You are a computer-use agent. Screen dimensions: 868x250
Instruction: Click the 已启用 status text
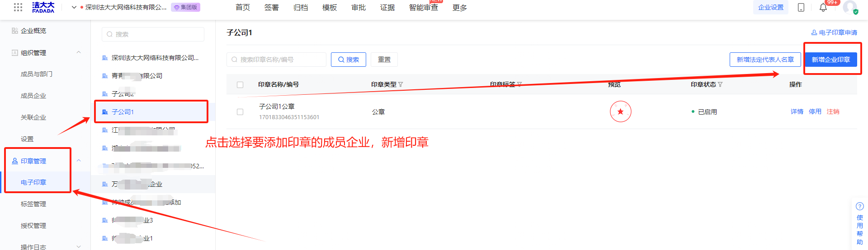708,112
